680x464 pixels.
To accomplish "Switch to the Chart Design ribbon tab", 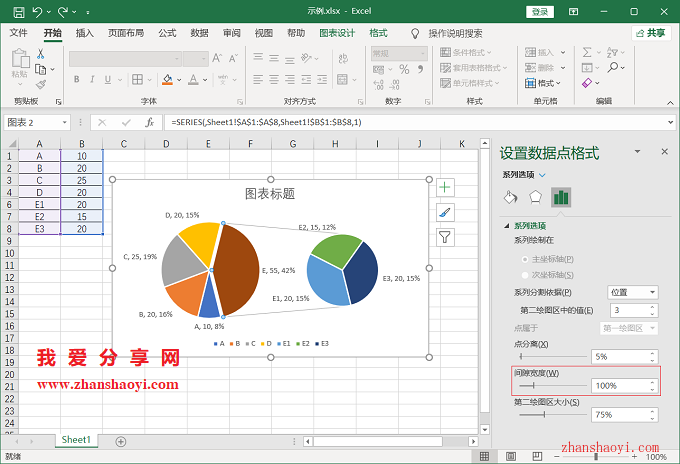I will tap(337, 33).
